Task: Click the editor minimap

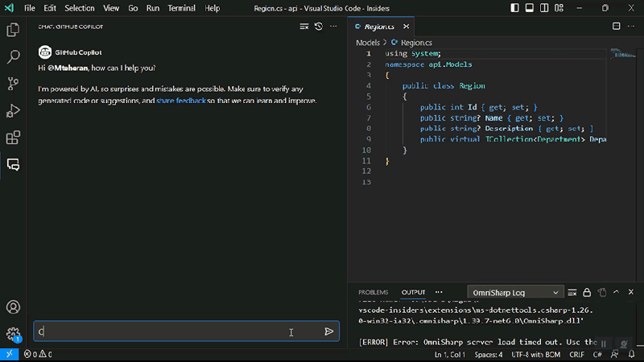Action: coord(622,53)
